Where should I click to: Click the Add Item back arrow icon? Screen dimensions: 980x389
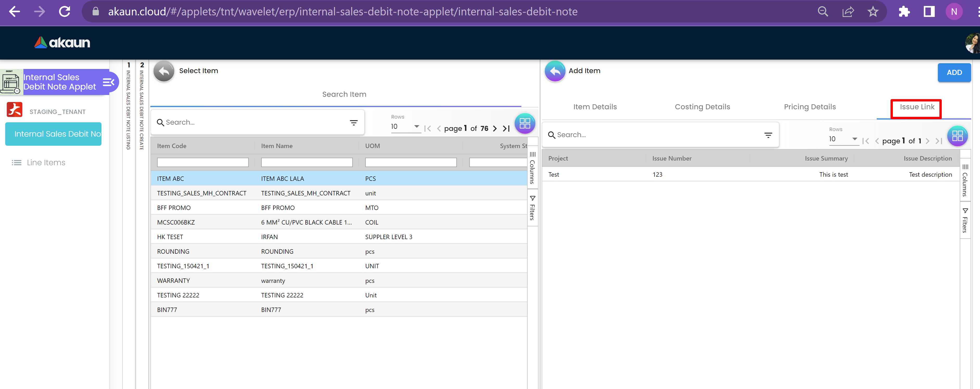(555, 71)
